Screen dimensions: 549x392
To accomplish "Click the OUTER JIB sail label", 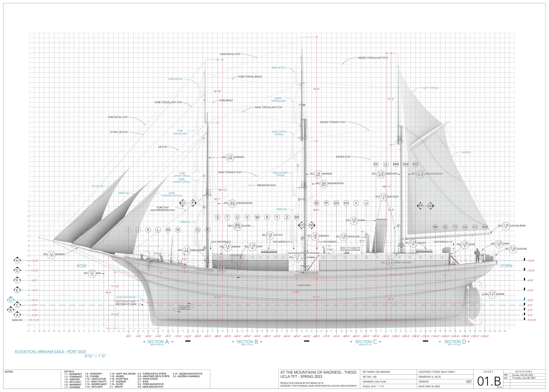I will click(97, 186).
